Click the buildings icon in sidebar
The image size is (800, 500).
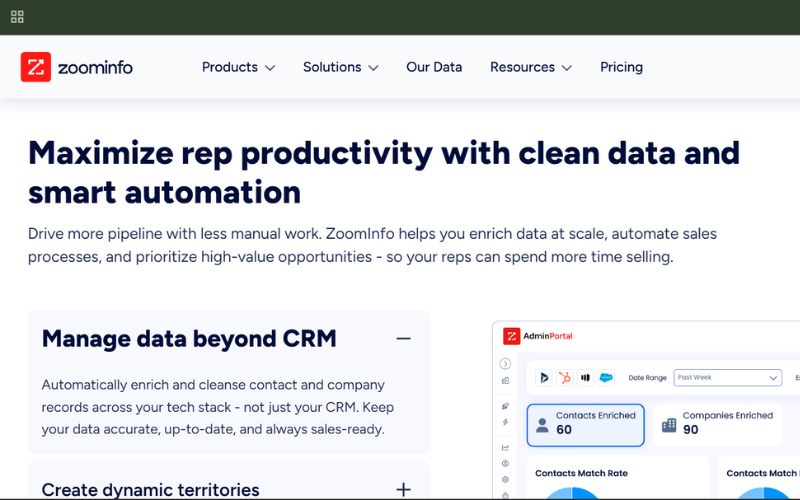[505, 381]
